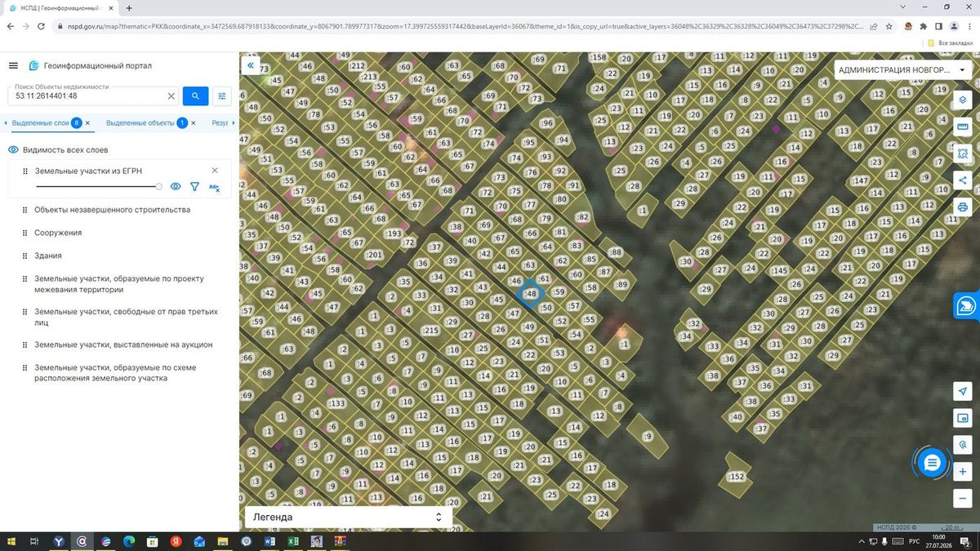Open Word from the taskbar
Viewport: 980px width, 551px height.
[270, 541]
